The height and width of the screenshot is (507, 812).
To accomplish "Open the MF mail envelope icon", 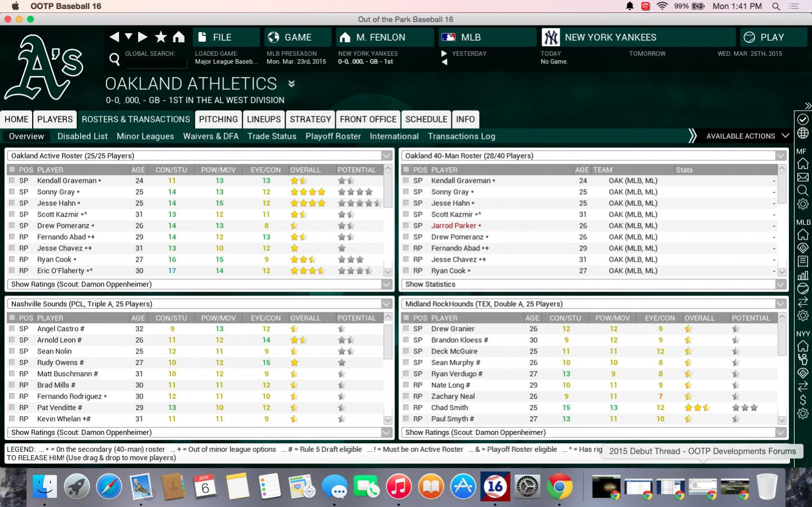I will click(802, 177).
